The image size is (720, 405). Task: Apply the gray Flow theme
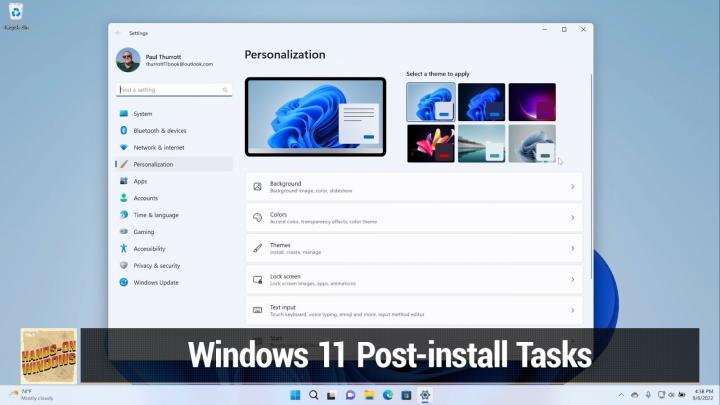532,143
